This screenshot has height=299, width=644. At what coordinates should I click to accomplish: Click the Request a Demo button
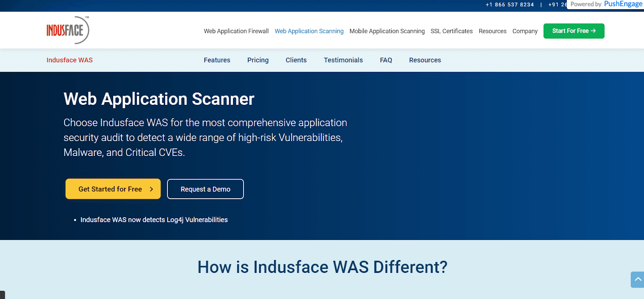point(205,189)
